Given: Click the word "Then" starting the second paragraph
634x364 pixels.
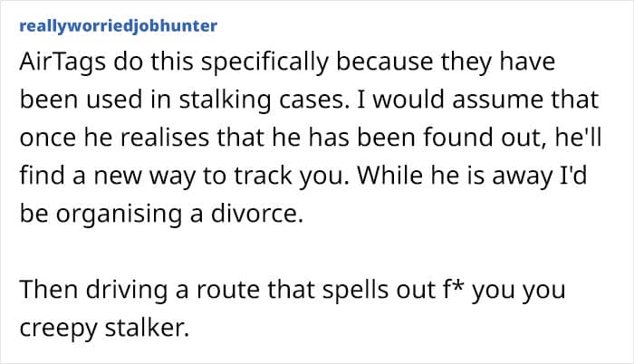Looking at the screenshot, I should click(42, 292).
